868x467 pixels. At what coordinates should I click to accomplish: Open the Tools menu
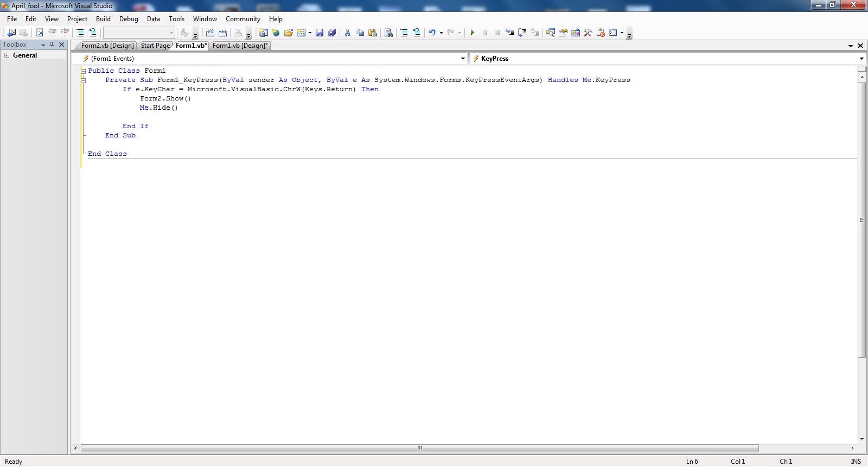coord(176,19)
